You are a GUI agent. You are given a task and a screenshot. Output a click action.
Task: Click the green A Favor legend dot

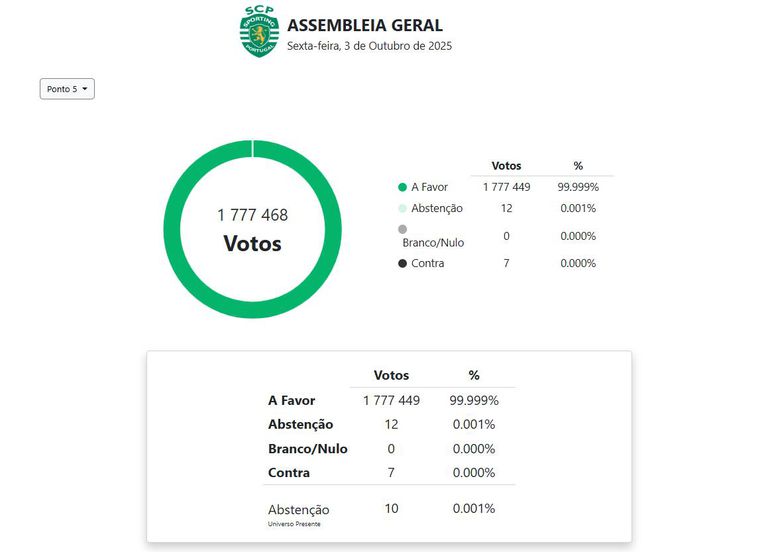click(x=402, y=187)
